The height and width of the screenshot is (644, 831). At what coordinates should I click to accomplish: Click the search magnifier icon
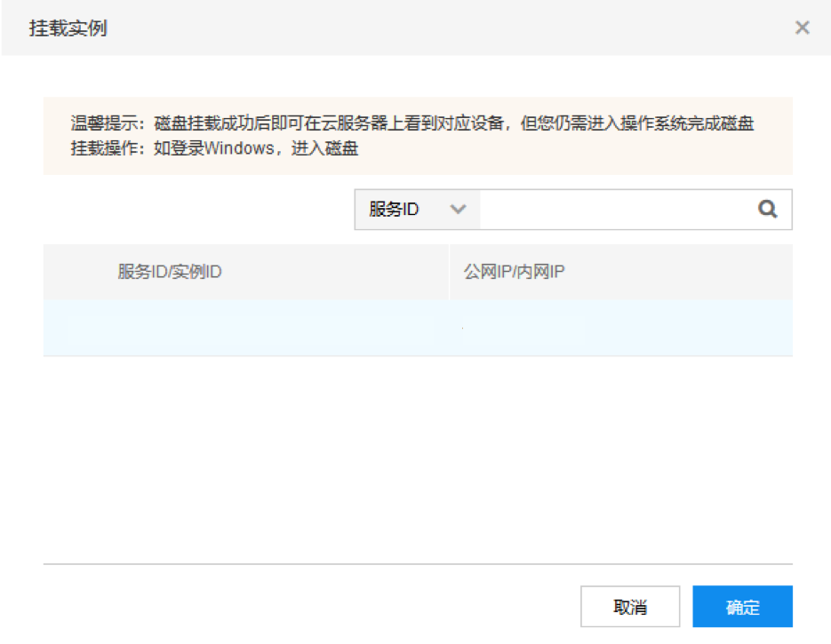coord(767,210)
